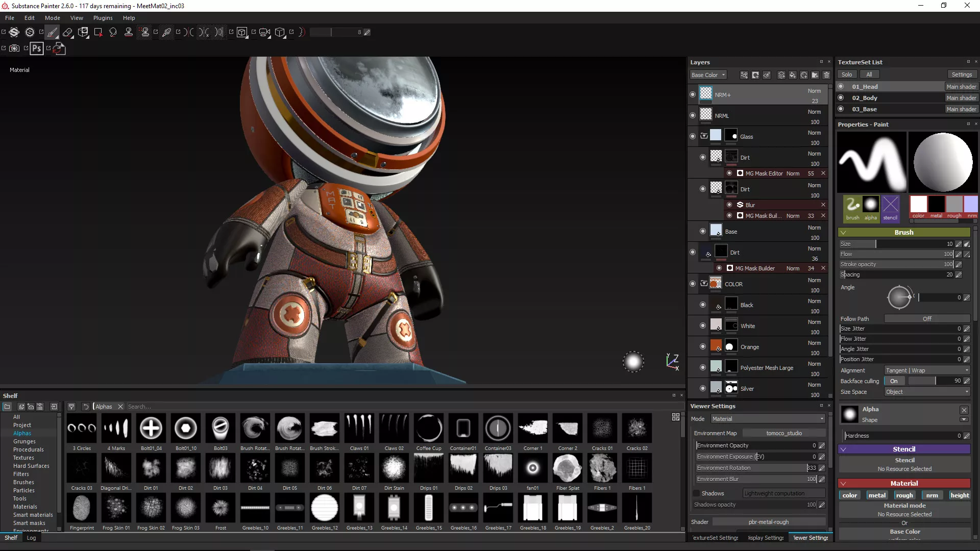This screenshot has height=551, width=980.
Task: Select the Coffee Cup alpha thumbnail
Action: tap(429, 429)
